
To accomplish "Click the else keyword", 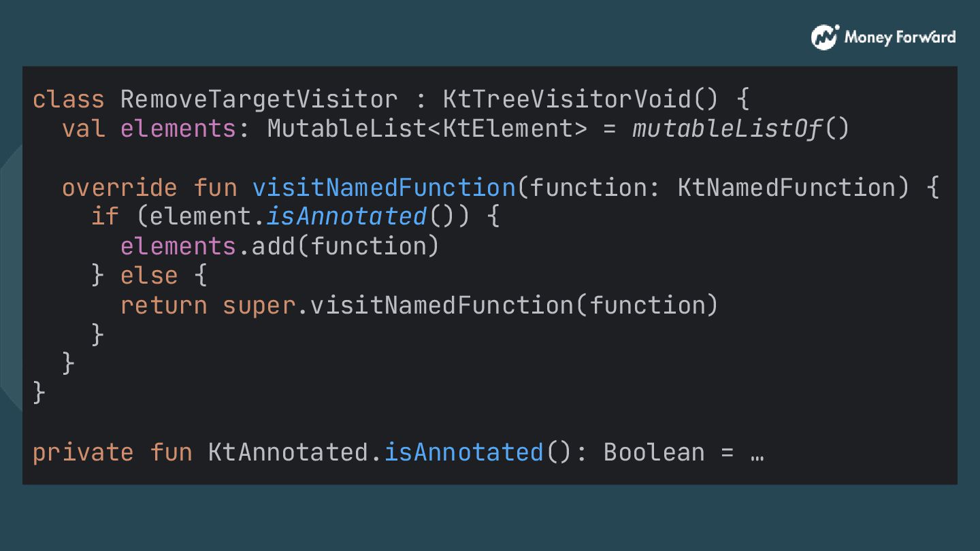I will [149, 276].
